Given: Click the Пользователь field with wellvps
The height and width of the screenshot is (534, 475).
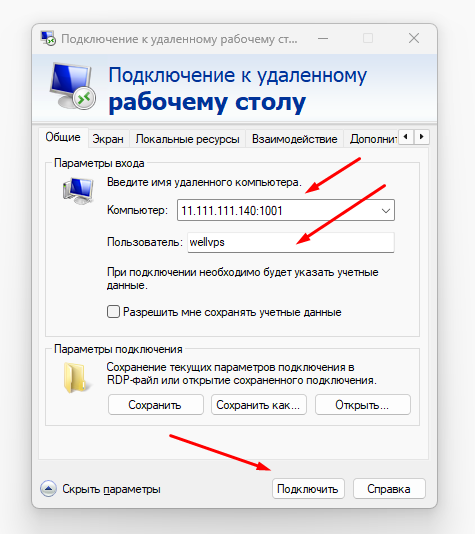Looking at the screenshot, I should 291,242.
